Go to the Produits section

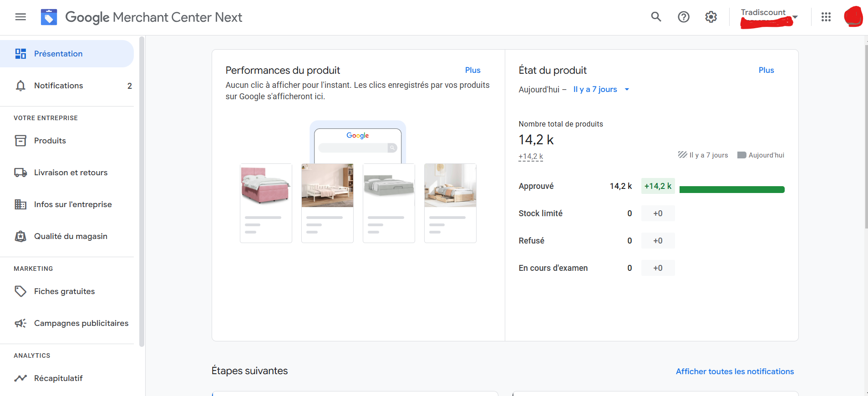pyautogui.click(x=67, y=141)
